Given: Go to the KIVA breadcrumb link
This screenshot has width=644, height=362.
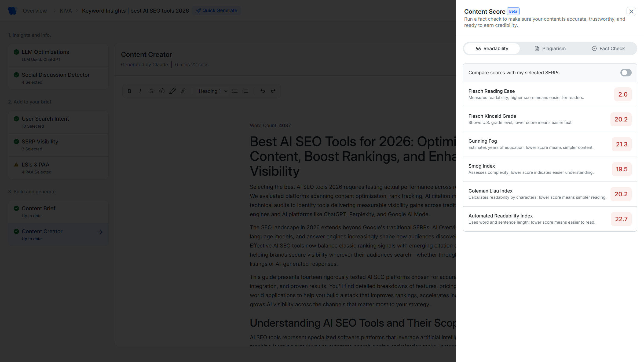Looking at the screenshot, I should 66,11.
